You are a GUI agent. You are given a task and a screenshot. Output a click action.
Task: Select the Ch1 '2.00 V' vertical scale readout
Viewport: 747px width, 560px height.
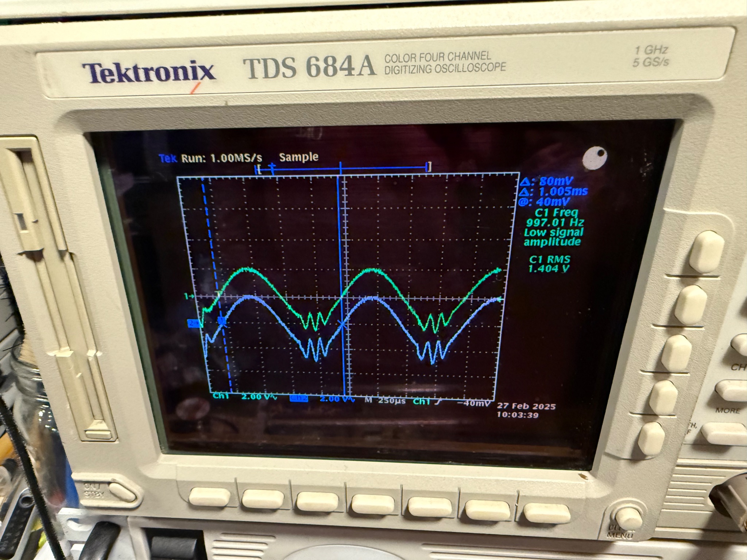pyautogui.click(x=259, y=397)
